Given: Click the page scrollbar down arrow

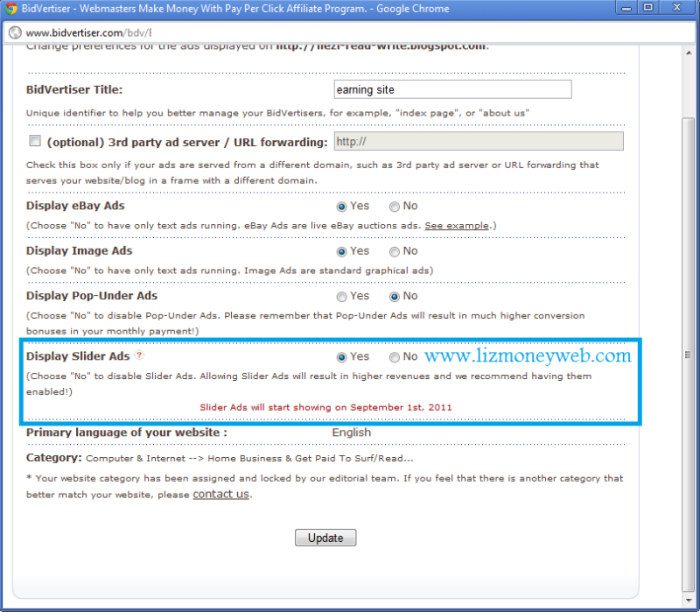Looking at the screenshot, I should pos(689,600).
